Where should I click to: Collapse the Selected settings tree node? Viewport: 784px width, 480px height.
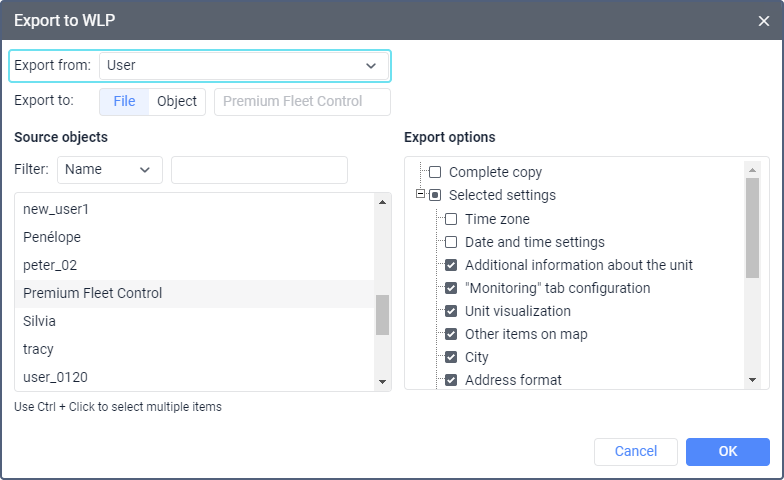420,195
